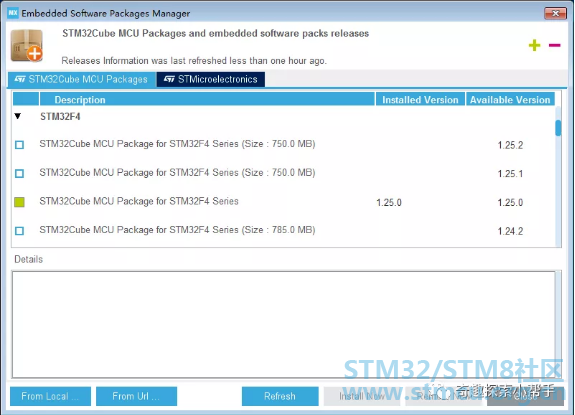Click available version value 1.25.1
This screenshot has width=575, height=415.
tap(510, 174)
